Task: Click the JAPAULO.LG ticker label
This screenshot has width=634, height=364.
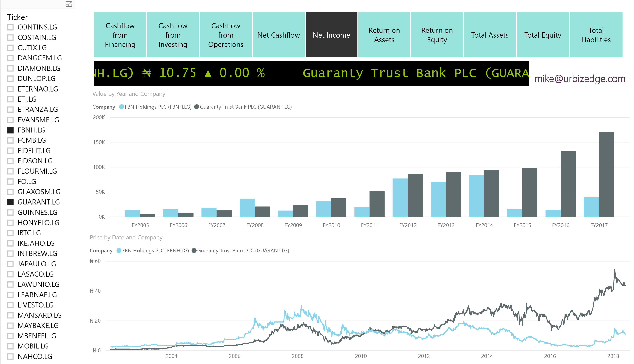Action: pos(37,264)
